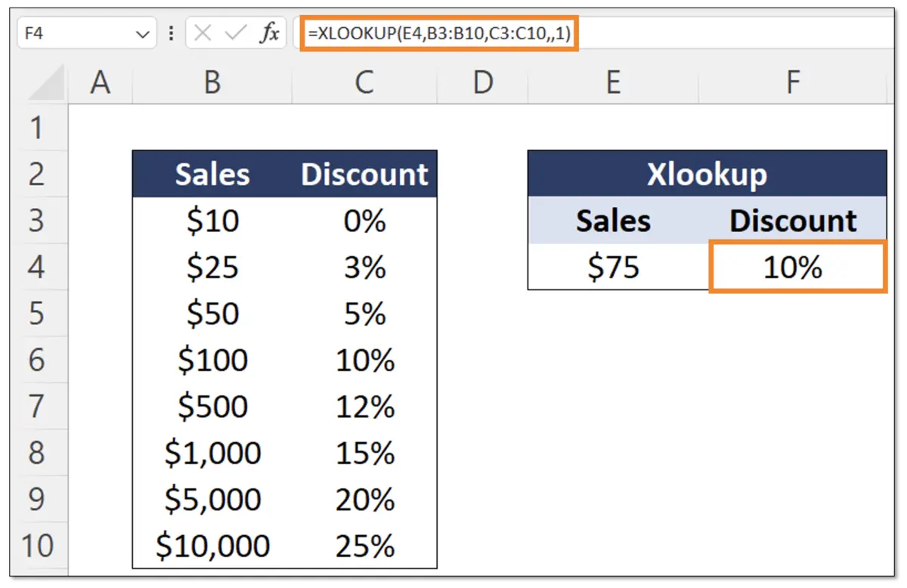The image size is (907, 588).
Task: Click the vertical ellipsis beside the Name Box
Action: click(171, 32)
